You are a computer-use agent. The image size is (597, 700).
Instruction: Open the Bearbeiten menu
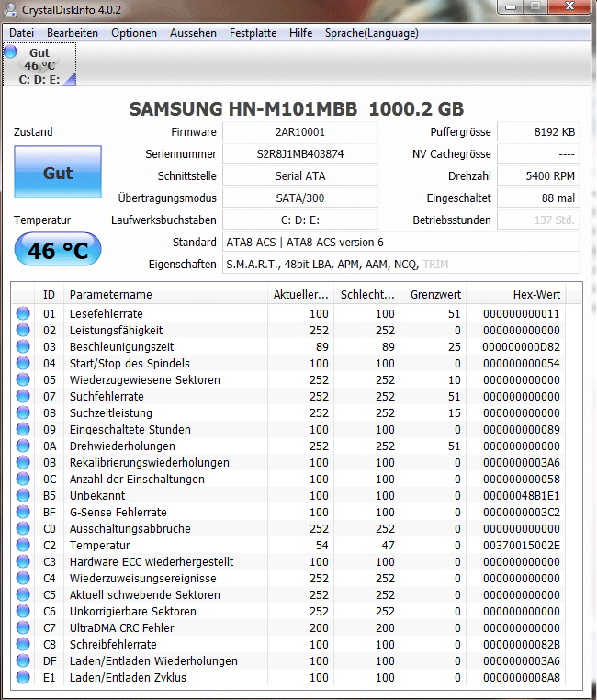[x=73, y=33]
